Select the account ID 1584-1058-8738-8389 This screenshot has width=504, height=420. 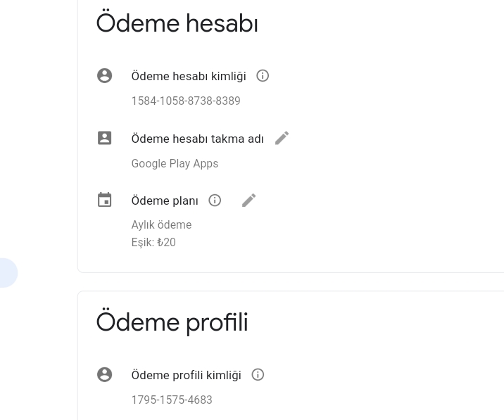186,101
